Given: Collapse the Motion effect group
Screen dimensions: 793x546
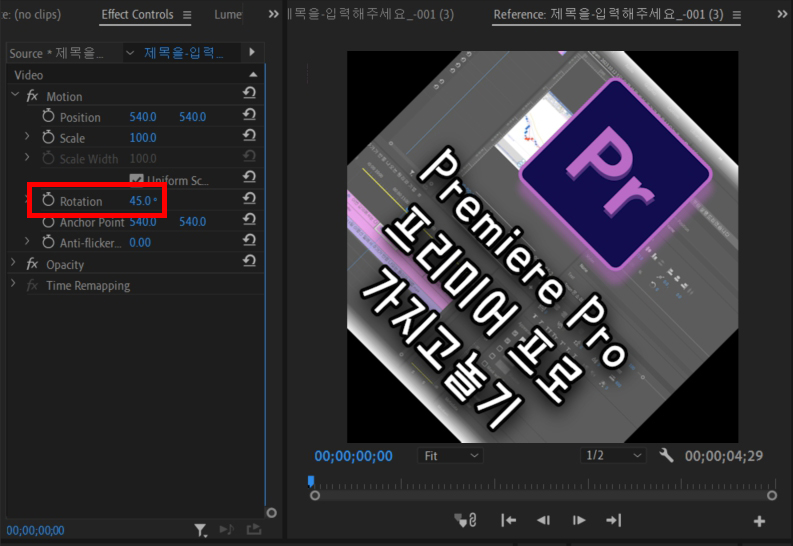Looking at the screenshot, I should (15, 95).
